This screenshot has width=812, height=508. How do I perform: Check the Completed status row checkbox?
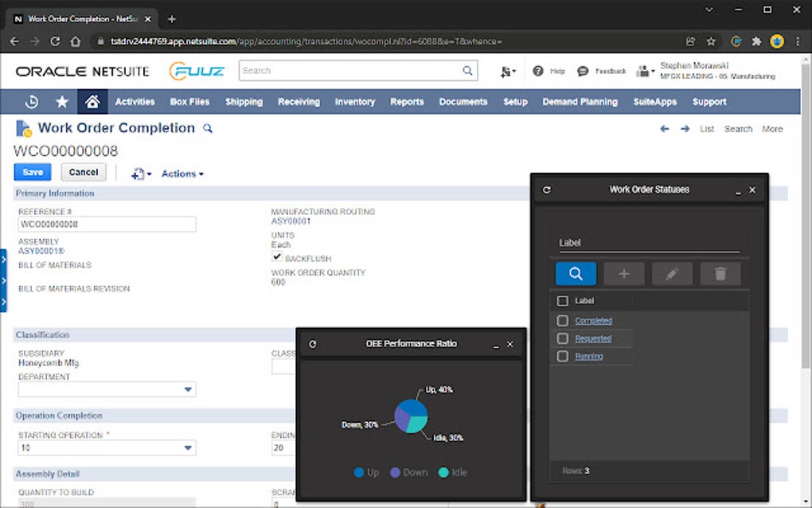(x=563, y=321)
